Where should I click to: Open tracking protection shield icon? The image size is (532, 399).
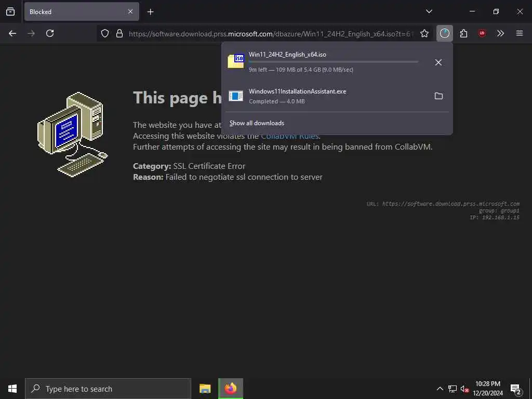coord(105,33)
